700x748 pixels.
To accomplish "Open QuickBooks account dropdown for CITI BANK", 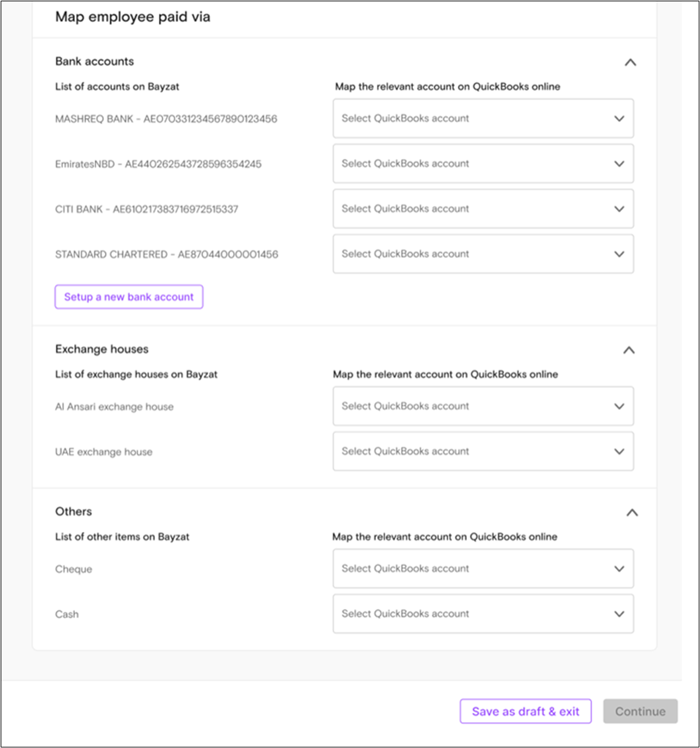I will pos(483,209).
